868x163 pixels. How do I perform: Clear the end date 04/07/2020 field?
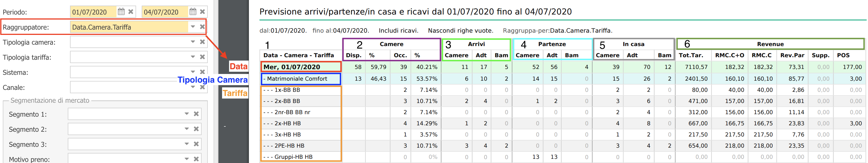click(202, 12)
